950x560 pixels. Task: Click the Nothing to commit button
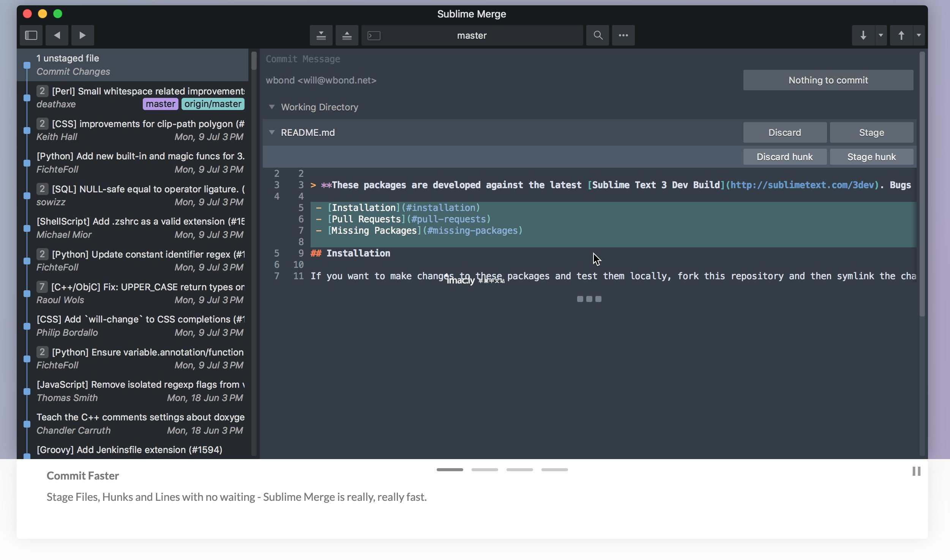pyautogui.click(x=828, y=80)
